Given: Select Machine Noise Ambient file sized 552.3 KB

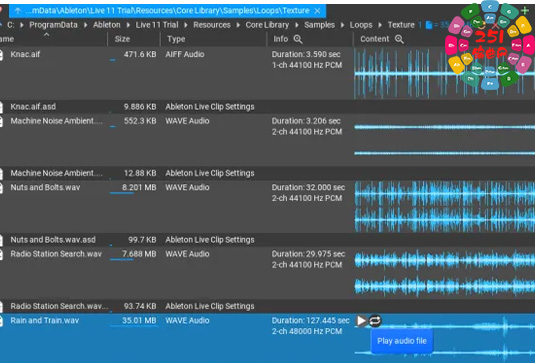Looking at the screenshot, I should coord(56,121).
